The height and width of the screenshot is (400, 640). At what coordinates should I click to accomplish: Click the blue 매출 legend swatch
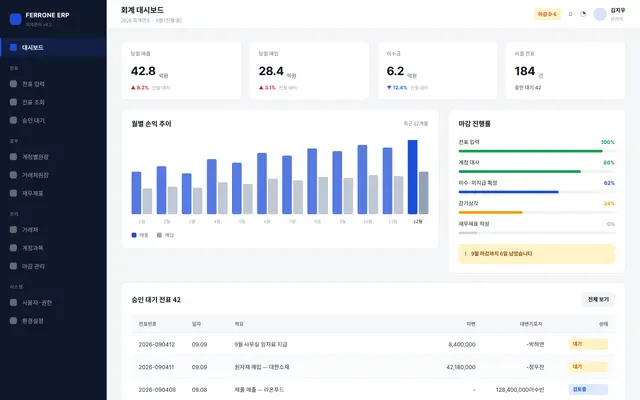click(x=134, y=235)
